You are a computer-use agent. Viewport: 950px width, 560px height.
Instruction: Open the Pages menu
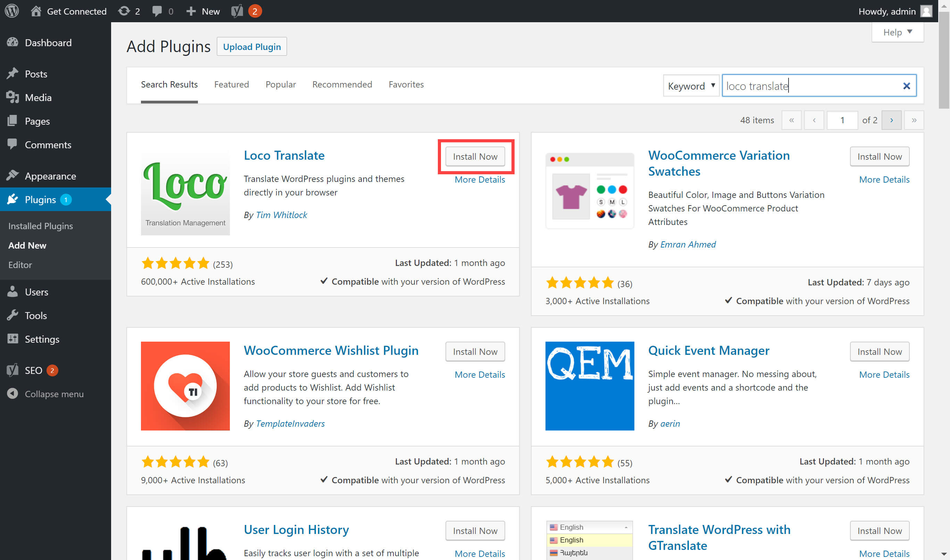coord(56,121)
